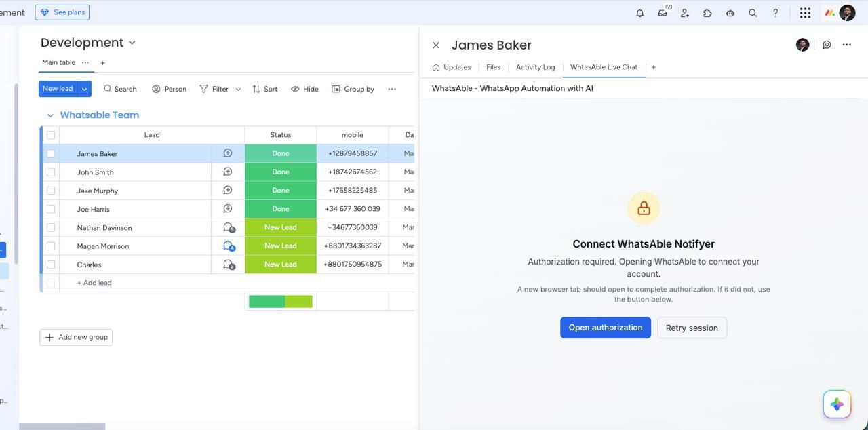
Task: Open the help question mark
Action: tap(775, 13)
